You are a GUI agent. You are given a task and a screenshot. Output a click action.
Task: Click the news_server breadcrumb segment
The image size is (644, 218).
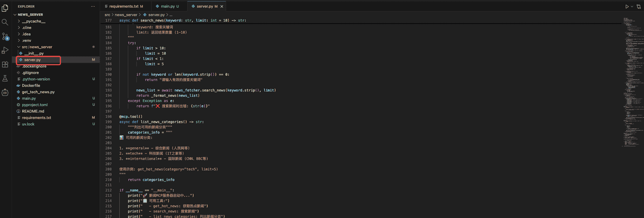(x=126, y=15)
